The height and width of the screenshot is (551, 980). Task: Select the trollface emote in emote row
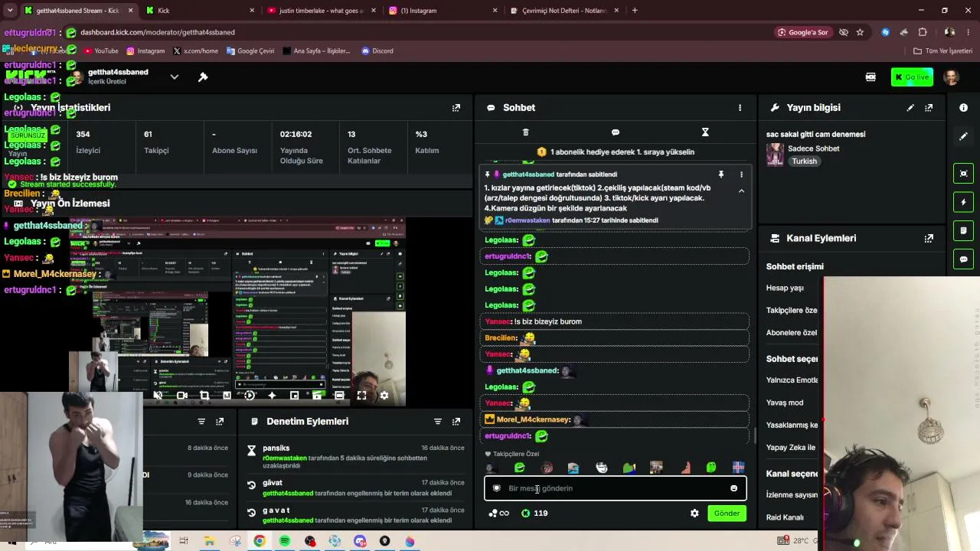click(602, 468)
